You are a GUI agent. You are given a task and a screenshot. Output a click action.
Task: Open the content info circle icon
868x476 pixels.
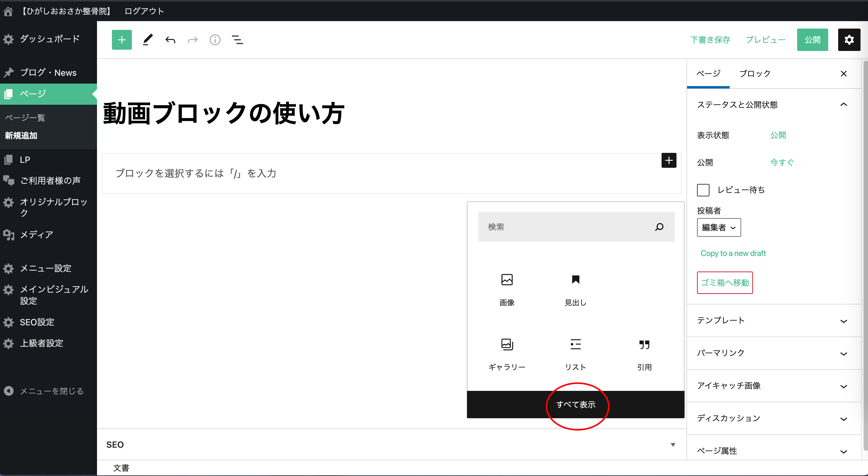(x=215, y=40)
